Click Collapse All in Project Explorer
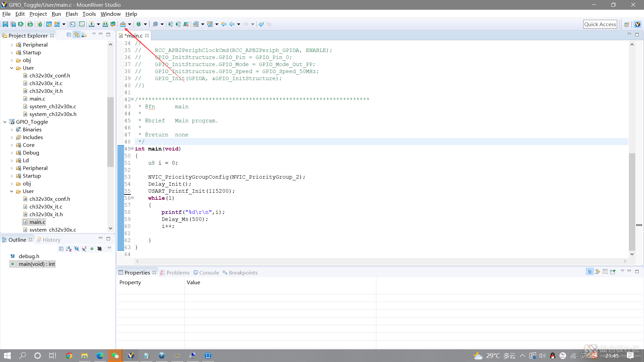Image resolution: width=644 pixels, height=362 pixels. pyautogui.click(x=69, y=35)
